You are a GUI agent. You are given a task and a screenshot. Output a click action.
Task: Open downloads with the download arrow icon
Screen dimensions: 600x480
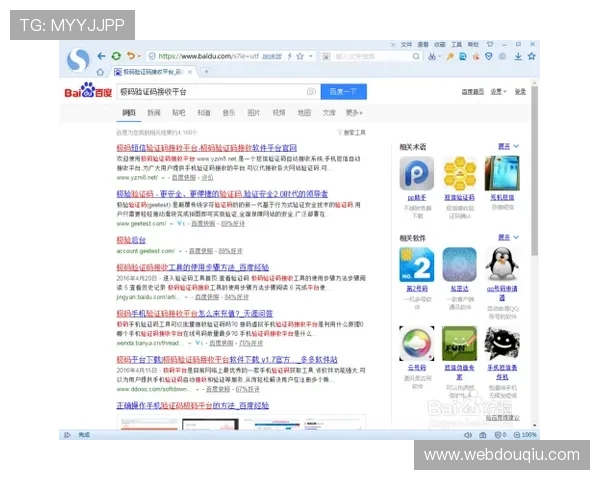518,57
